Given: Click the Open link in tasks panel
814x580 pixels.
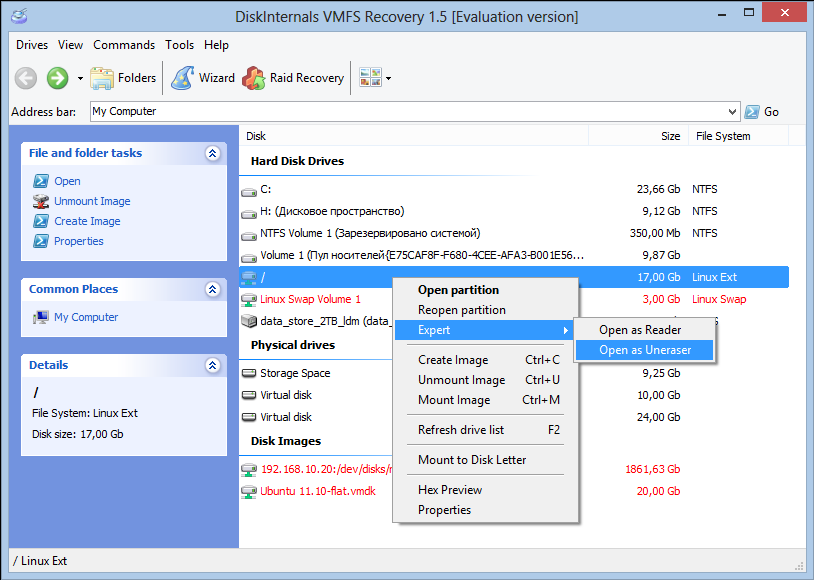Looking at the screenshot, I should [x=67, y=181].
